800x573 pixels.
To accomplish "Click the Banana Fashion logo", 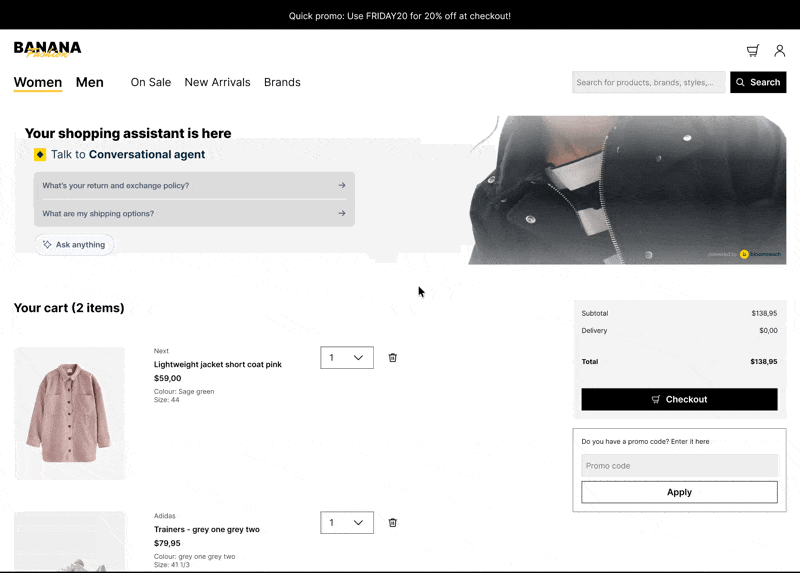I will pos(47,50).
